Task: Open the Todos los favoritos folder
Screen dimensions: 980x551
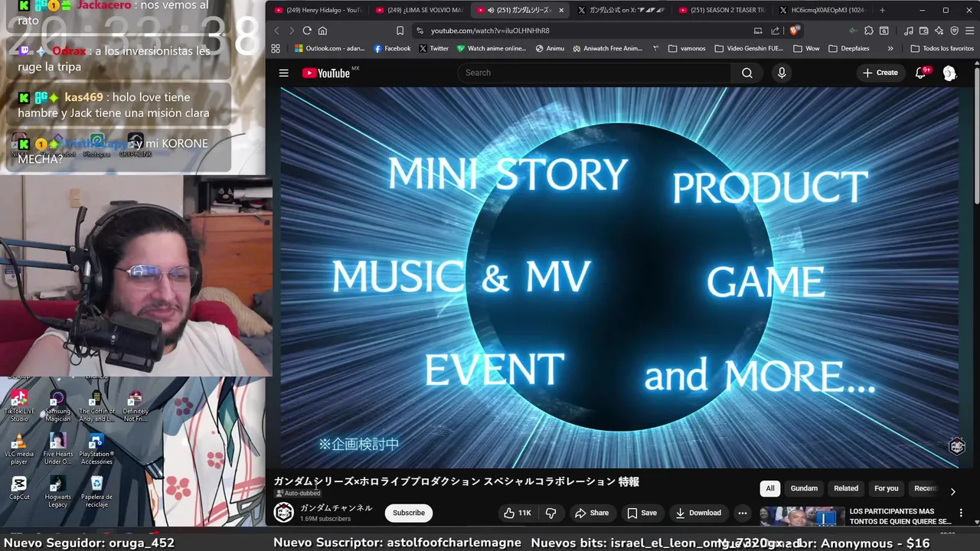Action: coord(942,48)
